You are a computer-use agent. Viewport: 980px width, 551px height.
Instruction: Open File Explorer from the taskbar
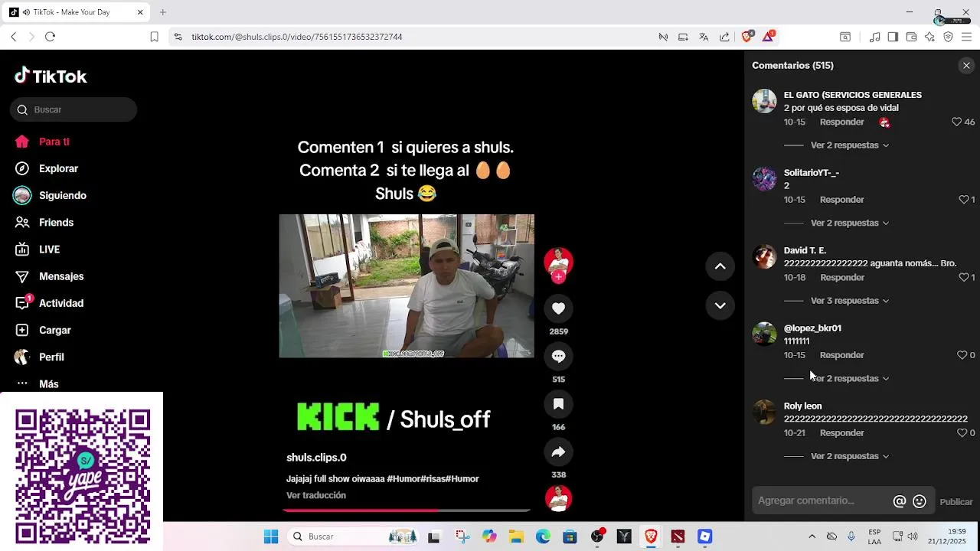(516, 536)
